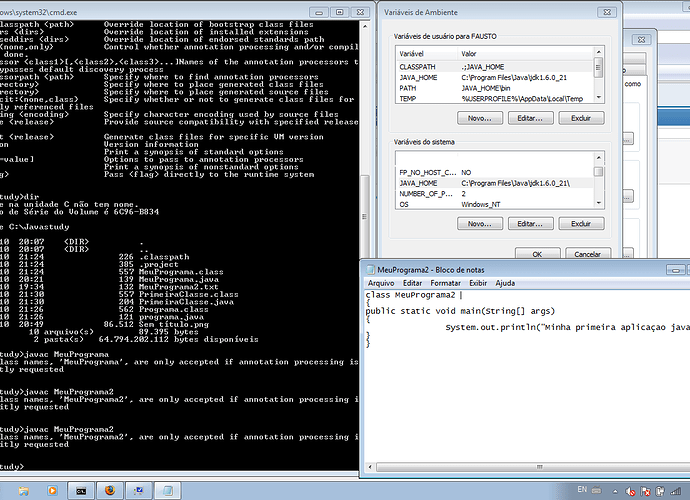Click Excluir under user variables

581,118
